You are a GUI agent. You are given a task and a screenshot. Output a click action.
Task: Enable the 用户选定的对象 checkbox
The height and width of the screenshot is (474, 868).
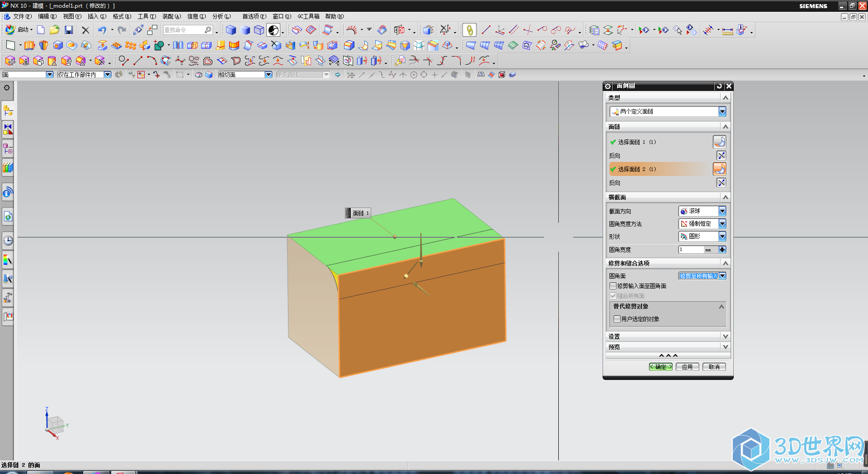(617, 319)
